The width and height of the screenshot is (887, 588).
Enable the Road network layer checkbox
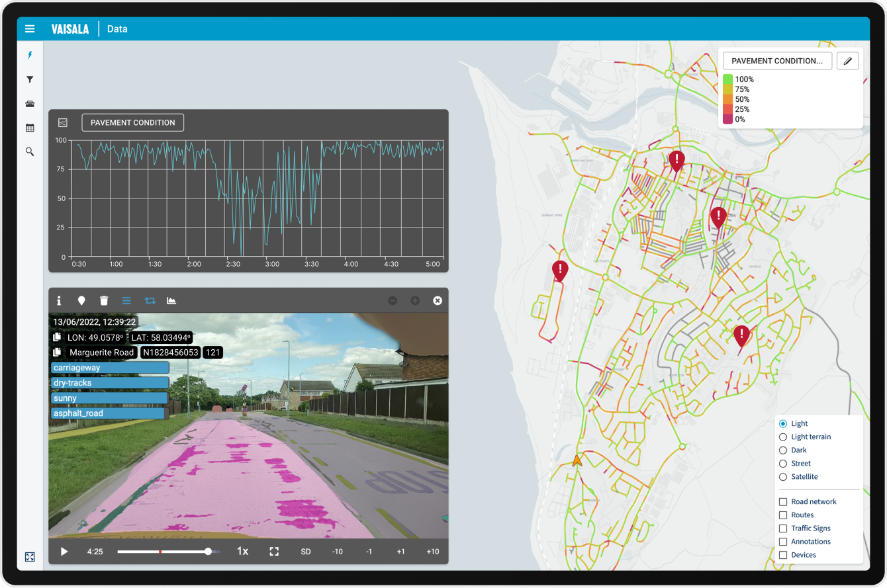(784, 502)
